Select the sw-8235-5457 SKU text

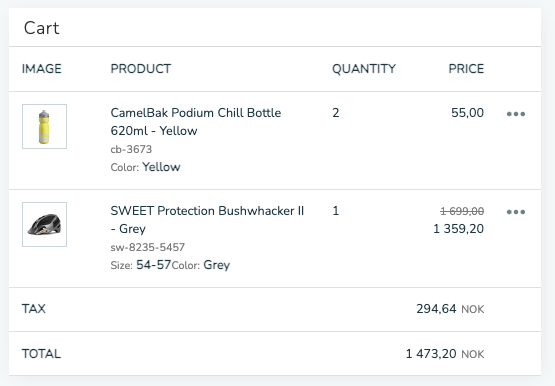click(x=148, y=247)
